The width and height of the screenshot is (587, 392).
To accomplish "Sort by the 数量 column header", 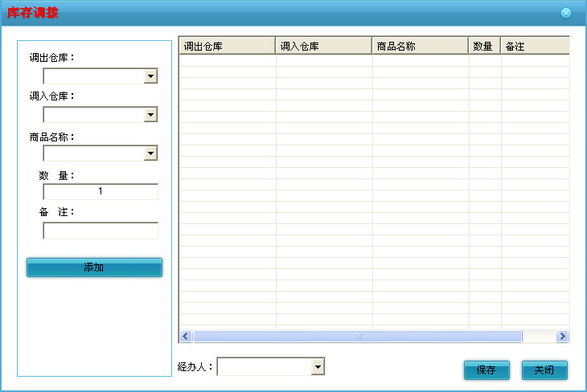I will coord(485,46).
